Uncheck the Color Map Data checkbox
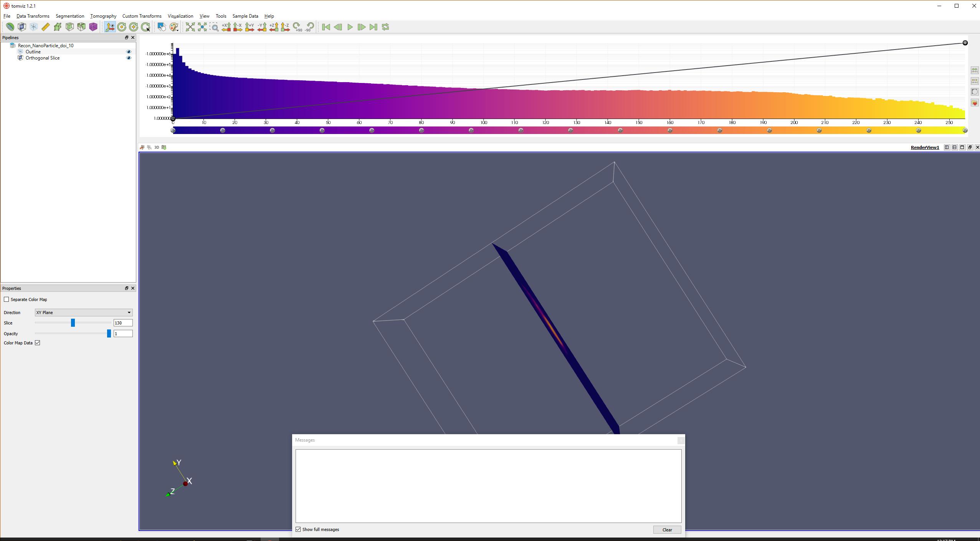The height and width of the screenshot is (541, 980). pos(37,342)
